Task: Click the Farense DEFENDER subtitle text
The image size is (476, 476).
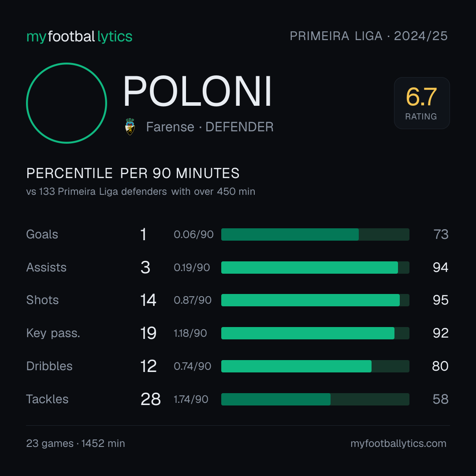Action: click(x=210, y=127)
